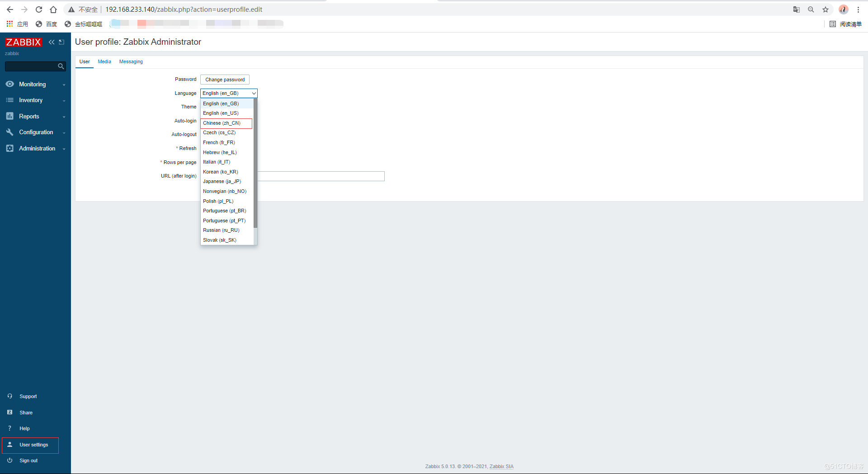Click the sidebar hide/kiosk icon
Image resolution: width=868 pixels, height=474 pixels.
click(x=61, y=42)
